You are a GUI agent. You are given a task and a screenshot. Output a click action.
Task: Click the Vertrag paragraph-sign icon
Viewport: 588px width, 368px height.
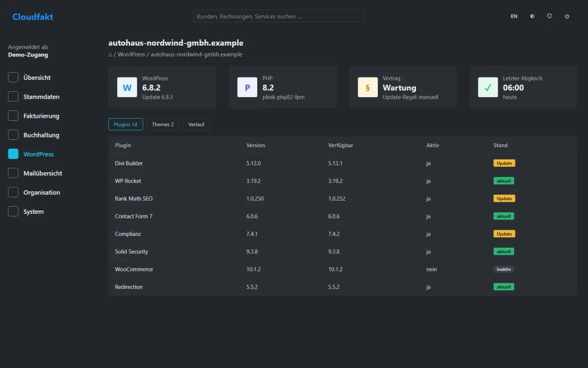[x=367, y=87]
